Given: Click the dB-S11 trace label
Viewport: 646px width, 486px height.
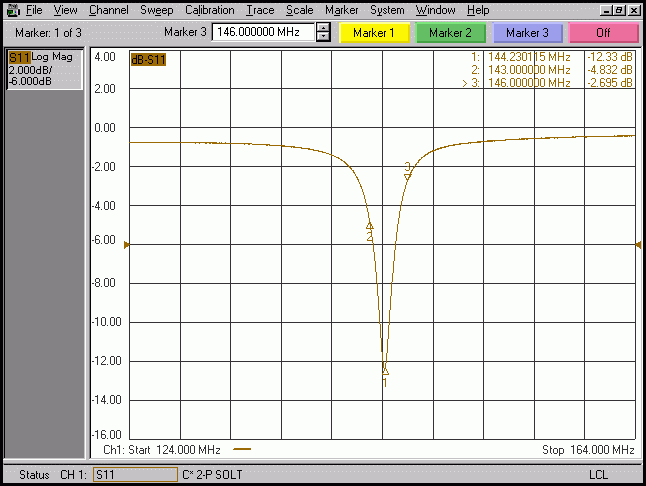Looking at the screenshot, I should 148,60.
